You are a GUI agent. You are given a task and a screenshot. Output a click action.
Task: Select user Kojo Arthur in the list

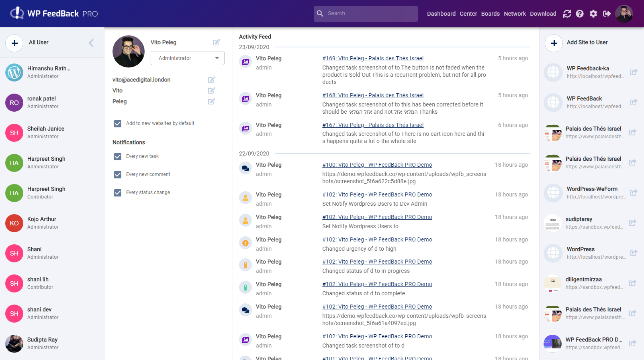(42, 223)
